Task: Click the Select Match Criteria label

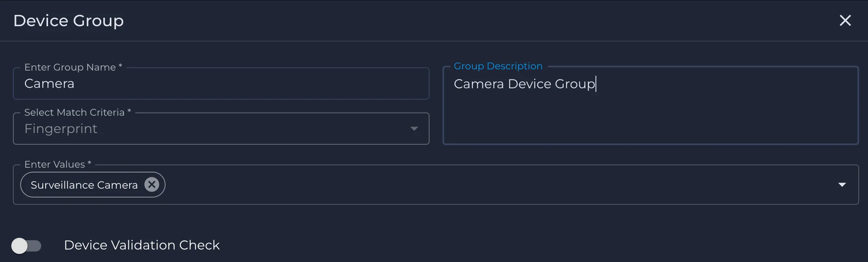Action: [x=78, y=112]
